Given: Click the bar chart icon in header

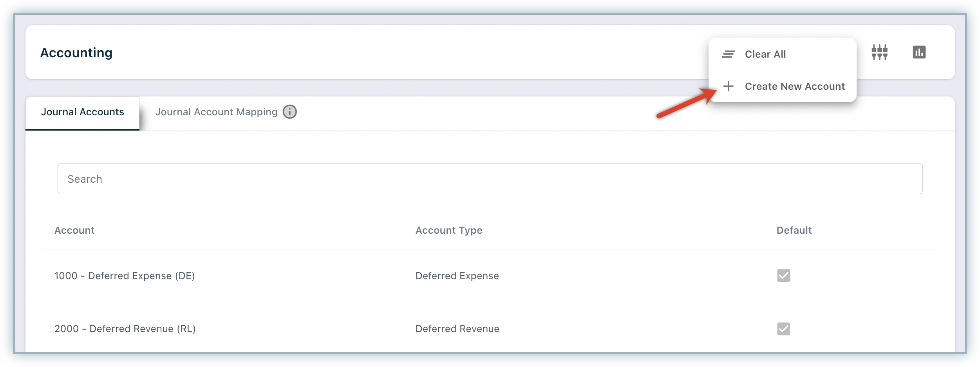Looking at the screenshot, I should [x=919, y=52].
